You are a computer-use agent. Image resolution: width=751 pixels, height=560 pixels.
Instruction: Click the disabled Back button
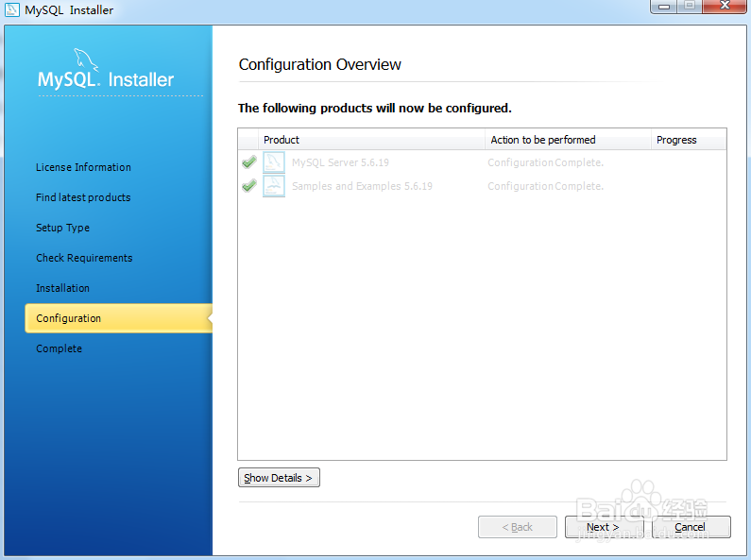coord(518,527)
